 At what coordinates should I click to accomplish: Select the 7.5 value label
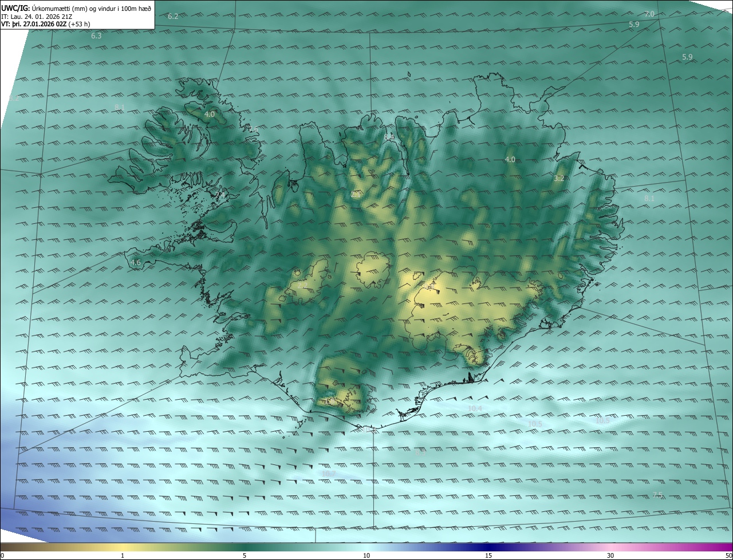657,495
